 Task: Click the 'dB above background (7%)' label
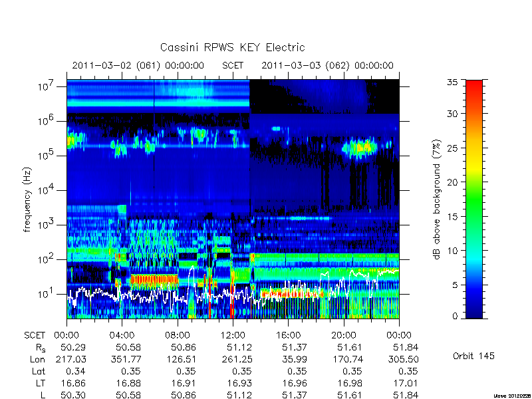[438, 199]
